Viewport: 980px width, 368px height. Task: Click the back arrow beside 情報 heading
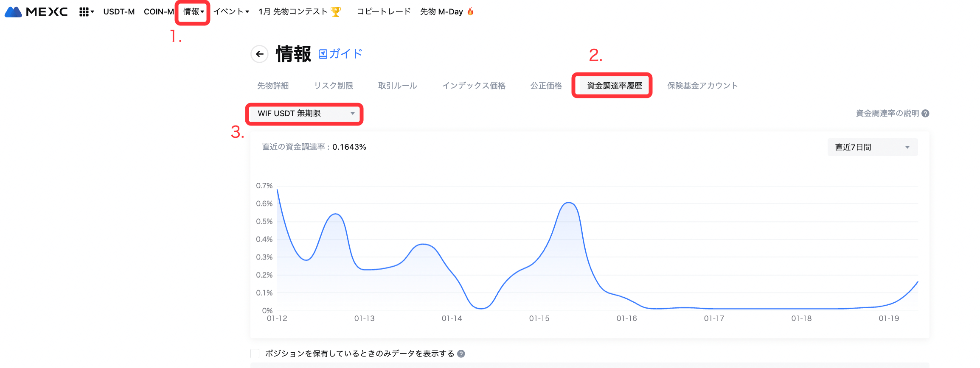coord(259,54)
